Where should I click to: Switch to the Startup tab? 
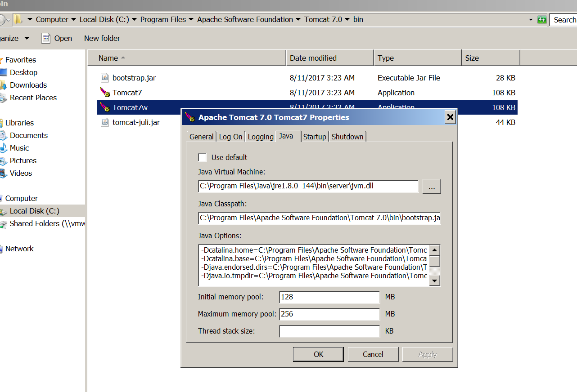click(315, 137)
